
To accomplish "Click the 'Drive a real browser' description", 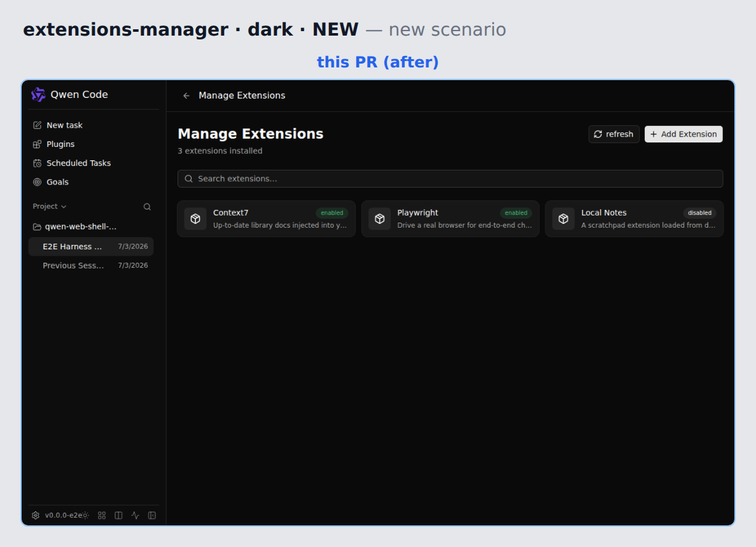I will pos(465,225).
